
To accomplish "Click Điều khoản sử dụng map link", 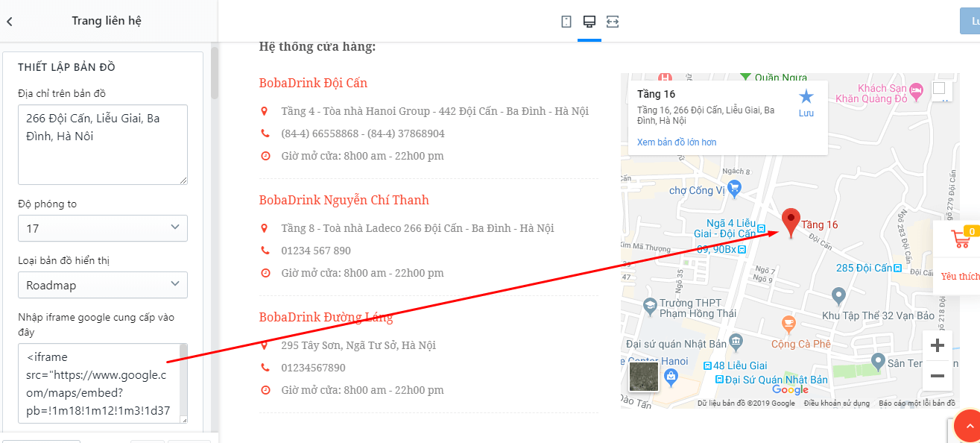I will pyautogui.click(x=836, y=403).
